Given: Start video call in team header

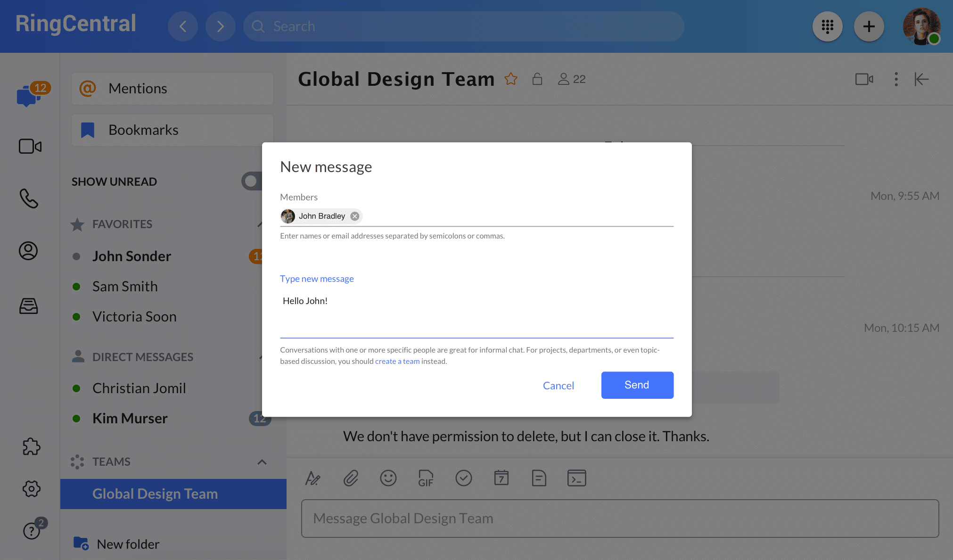Looking at the screenshot, I should pyautogui.click(x=864, y=79).
